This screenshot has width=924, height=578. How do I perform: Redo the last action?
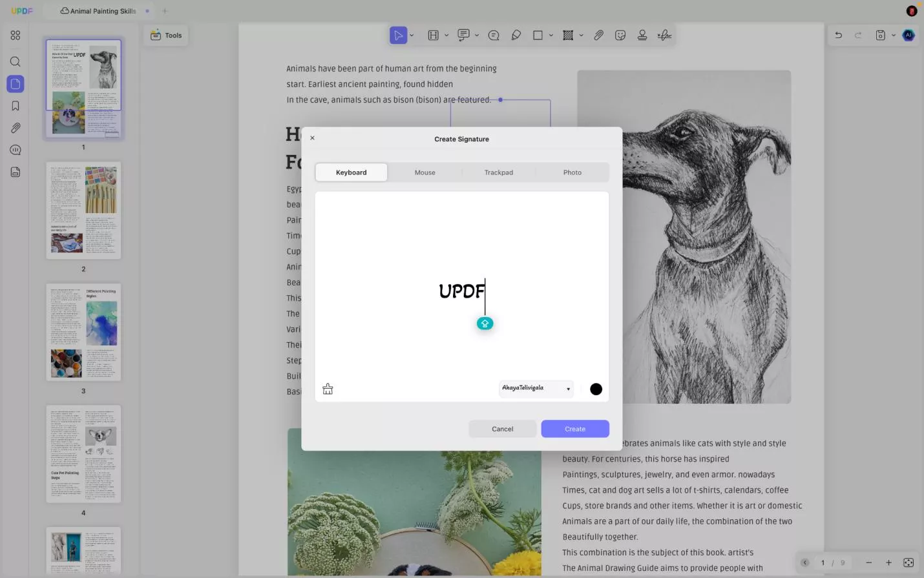click(858, 36)
